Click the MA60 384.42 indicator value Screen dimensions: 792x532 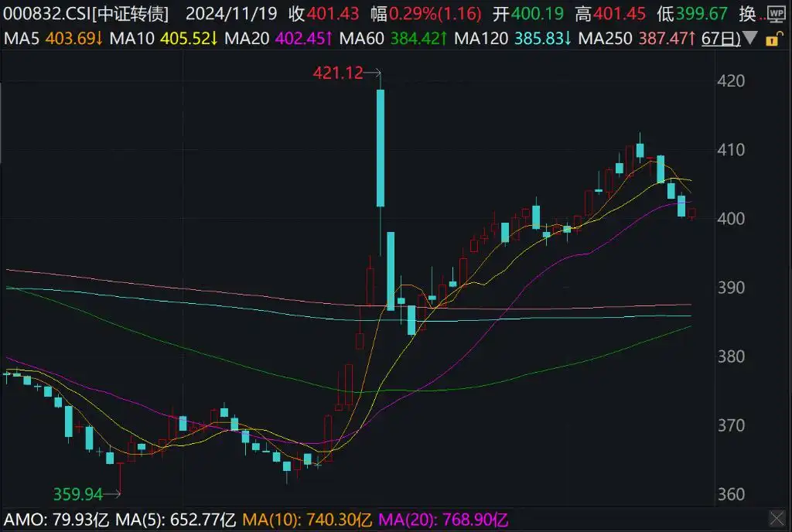click(x=393, y=38)
